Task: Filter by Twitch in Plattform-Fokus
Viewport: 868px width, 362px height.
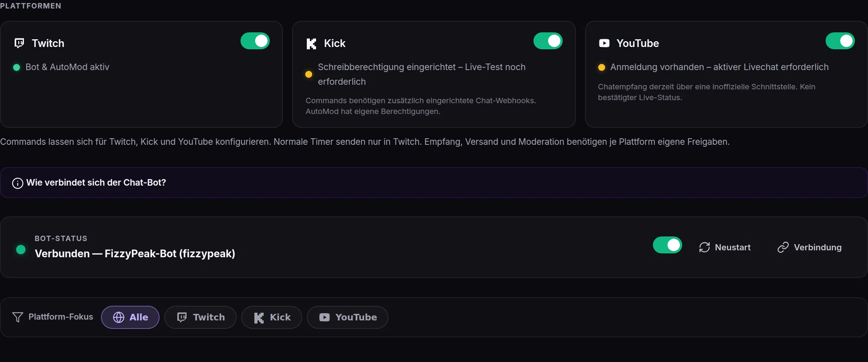Action: pos(200,317)
